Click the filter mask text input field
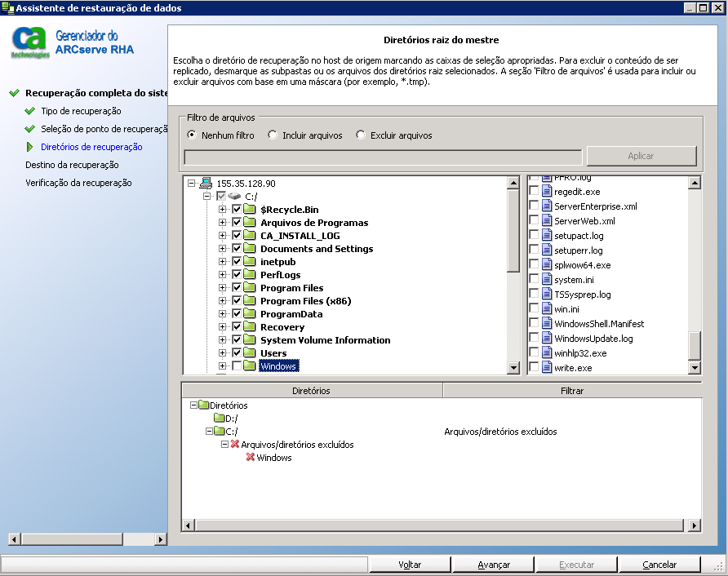The width and height of the screenshot is (728, 576). click(383, 157)
